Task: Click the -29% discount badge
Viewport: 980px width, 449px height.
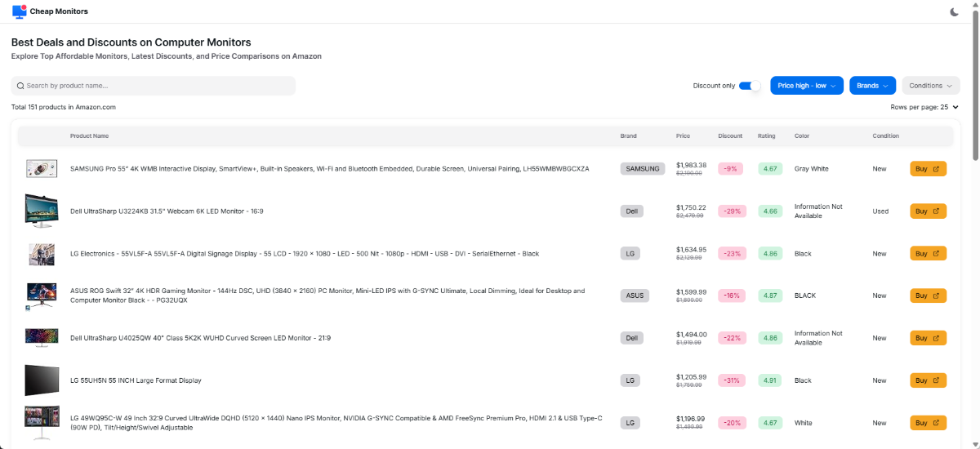Action: click(x=733, y=211)
